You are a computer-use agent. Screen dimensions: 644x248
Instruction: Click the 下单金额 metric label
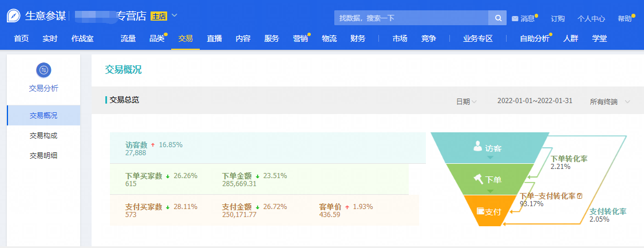point(237,176)
